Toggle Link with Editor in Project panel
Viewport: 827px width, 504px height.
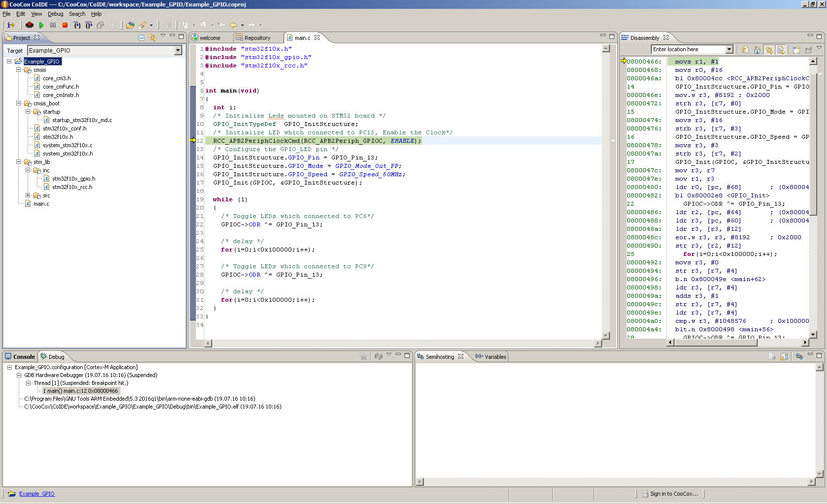coord(153,37)
